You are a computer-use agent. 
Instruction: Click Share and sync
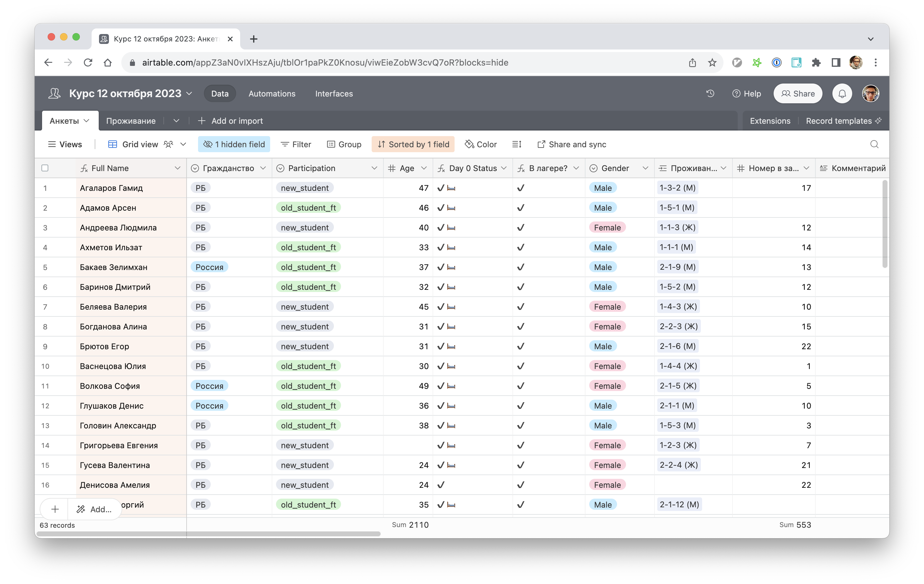pos(572,144)
